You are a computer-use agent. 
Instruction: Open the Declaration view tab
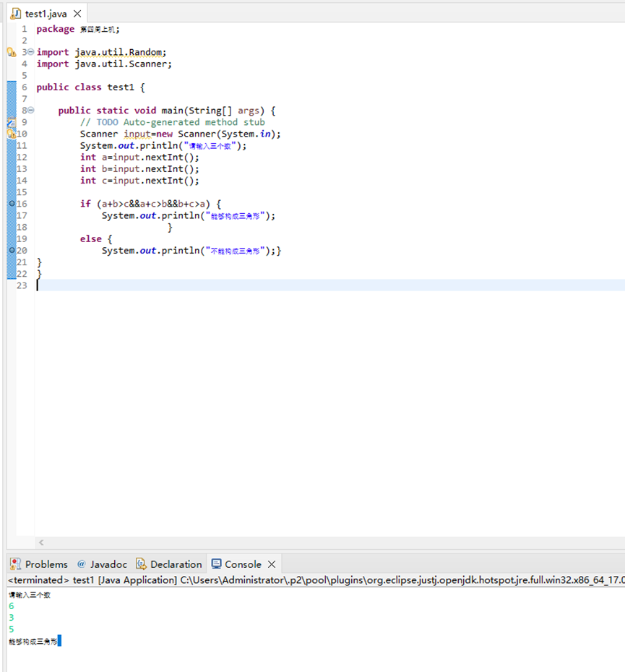(x=168, y=564)
